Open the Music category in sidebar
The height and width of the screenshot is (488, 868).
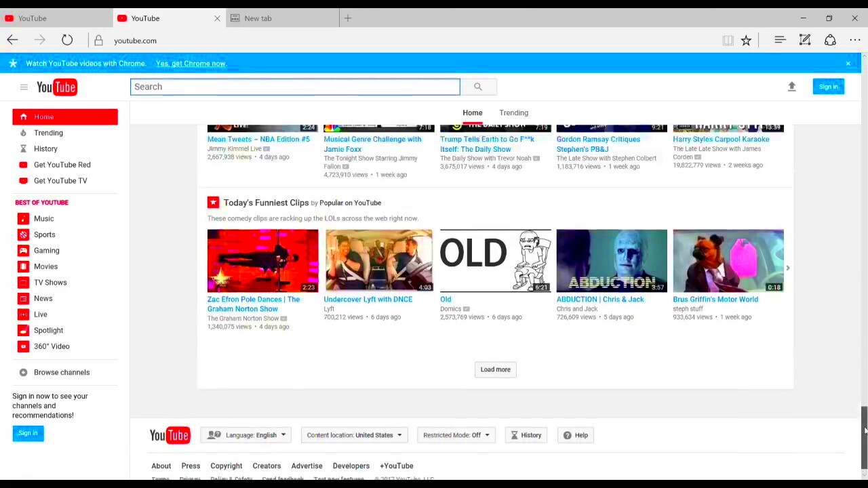pyautogui.click(x=43, y=218)
